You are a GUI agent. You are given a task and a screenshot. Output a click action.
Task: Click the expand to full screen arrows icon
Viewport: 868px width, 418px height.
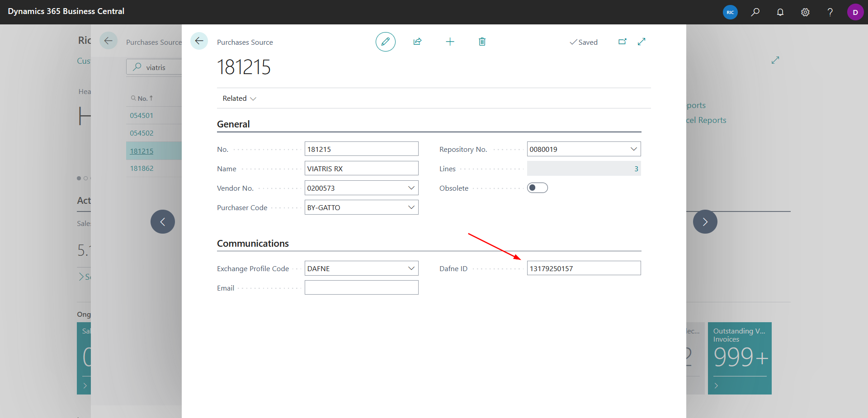[642, 42]
